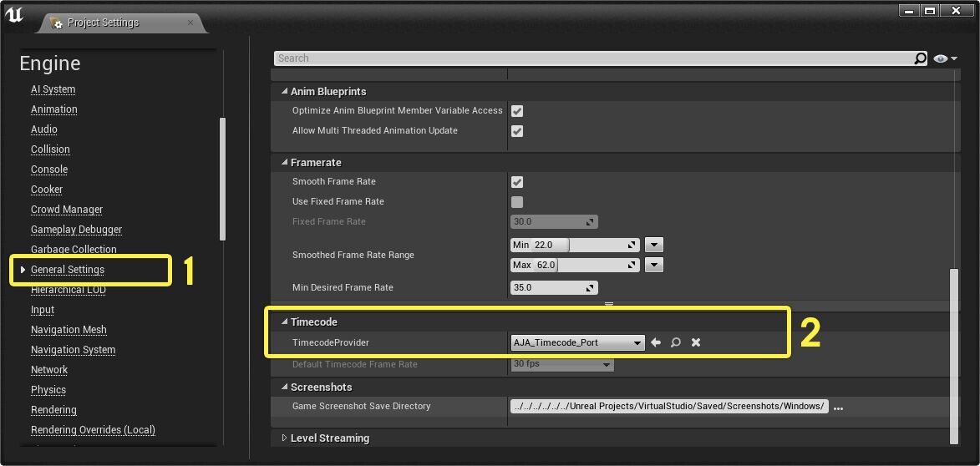Collapse the Framerate section
Image resolution: width=980 pixels, height=466 pixels.
[285, 162]
